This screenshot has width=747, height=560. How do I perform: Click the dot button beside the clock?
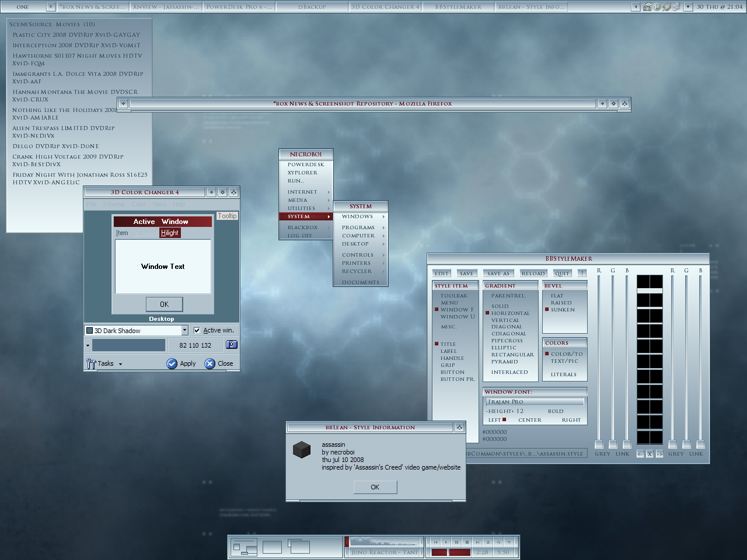pos(688,7)
